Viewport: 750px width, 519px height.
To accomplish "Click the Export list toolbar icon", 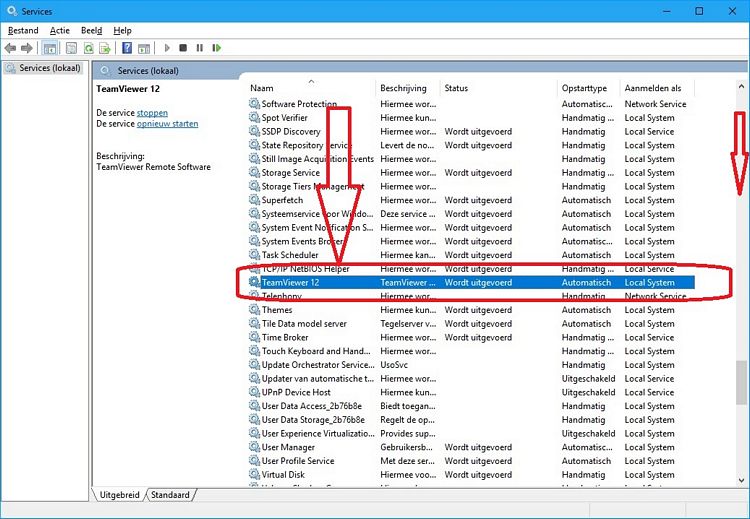I will click(105, 48).
